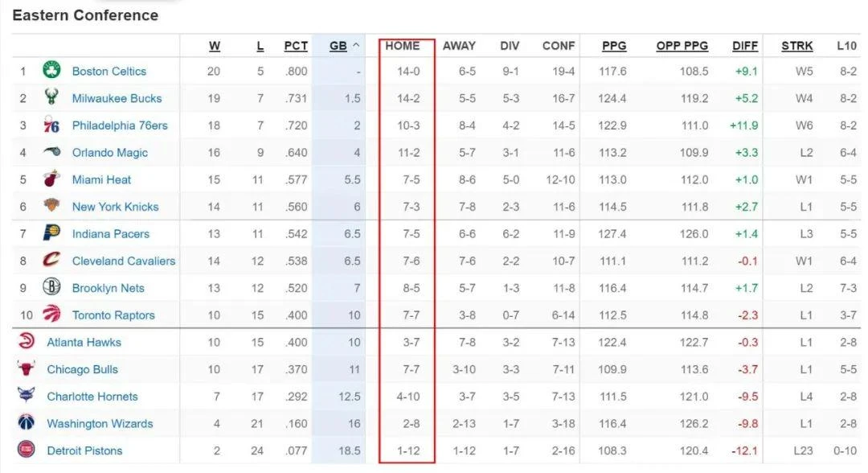The image size is (868, 473).
Task: Sort by DIFF column header
Action: pyautogui.click(x=744, y=46)
